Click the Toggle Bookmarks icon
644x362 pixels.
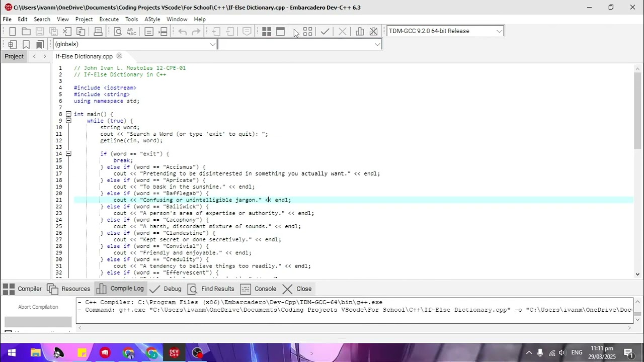26,44
